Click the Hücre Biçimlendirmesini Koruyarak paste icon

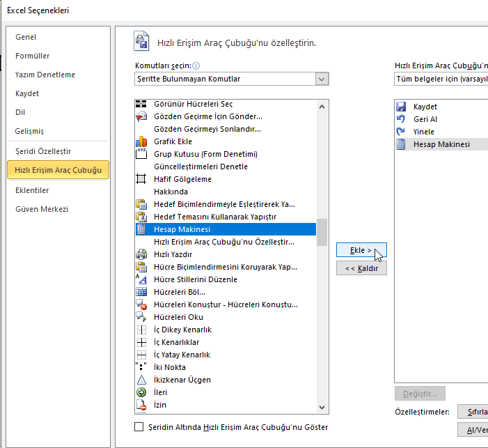pos(141,267)
